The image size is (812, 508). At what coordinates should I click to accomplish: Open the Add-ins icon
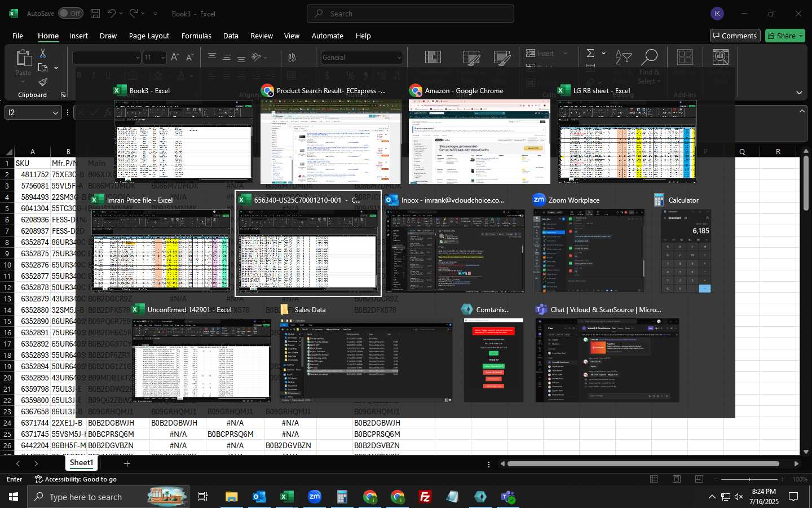click(685, 57)
